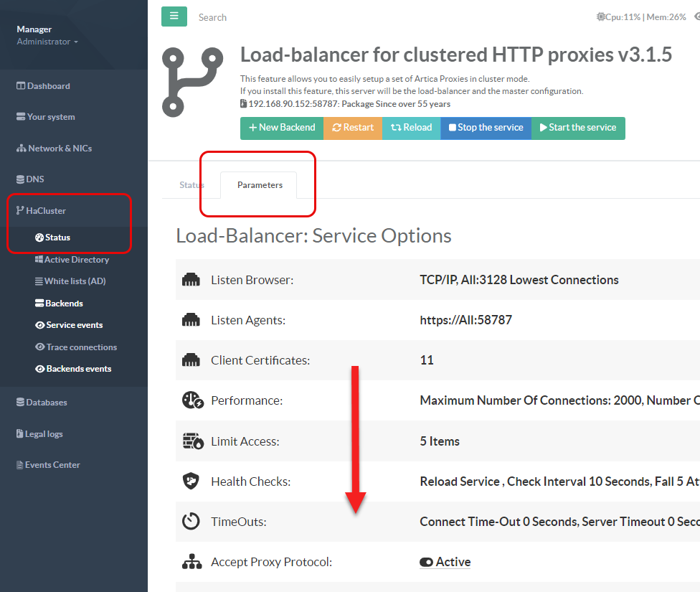
Task: Click the Listen Browser ethernet icon
Action: [x=191, y=280]
